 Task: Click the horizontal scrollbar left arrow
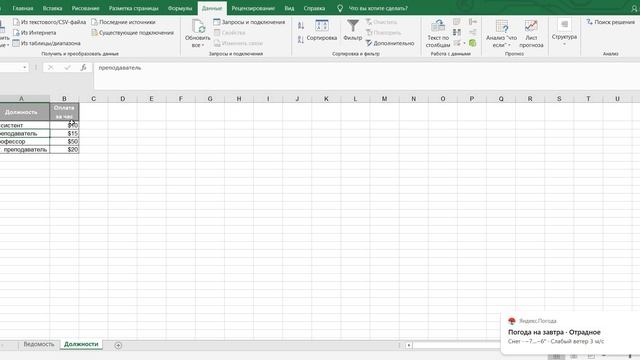tap(409, 345)
